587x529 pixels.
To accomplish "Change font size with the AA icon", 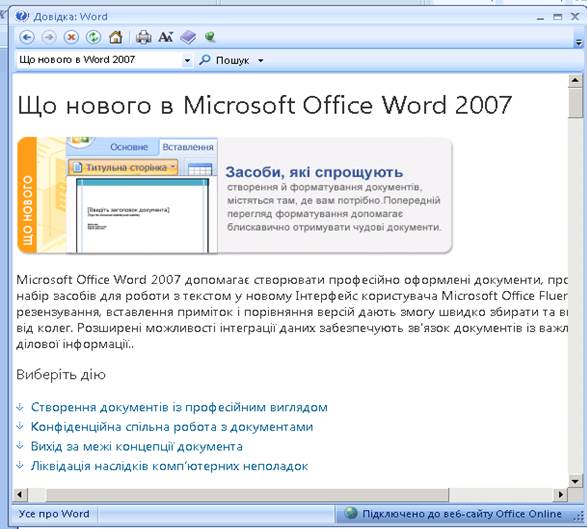I will pos(165,37).
